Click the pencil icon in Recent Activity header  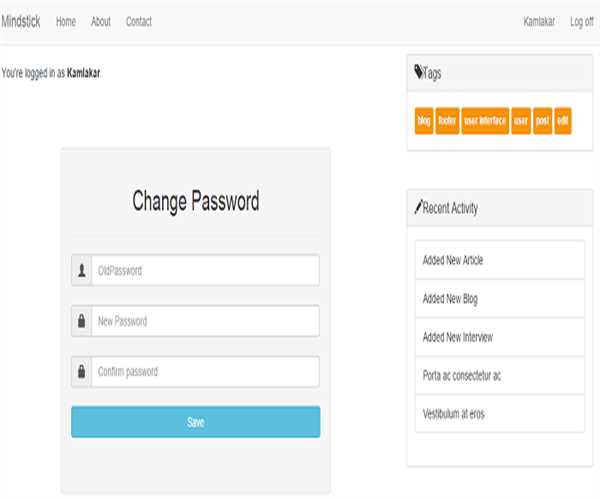[418, 208]
